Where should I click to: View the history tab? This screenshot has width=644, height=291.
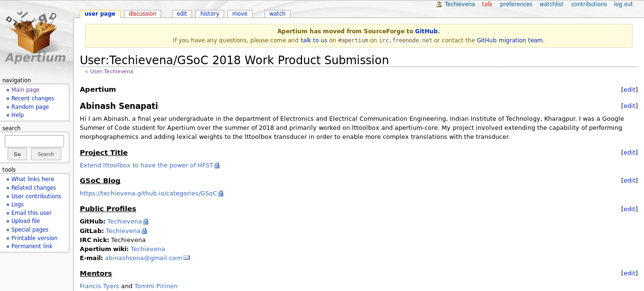point(209,14)
